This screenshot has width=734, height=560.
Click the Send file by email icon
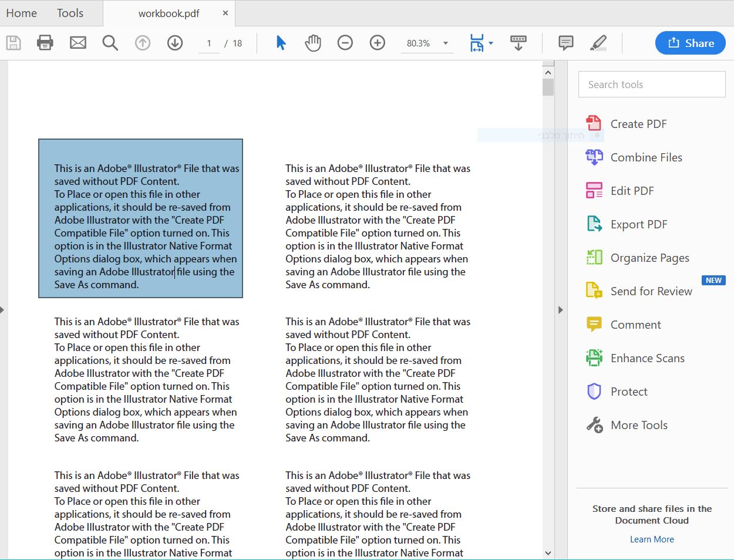click(78, 43)
